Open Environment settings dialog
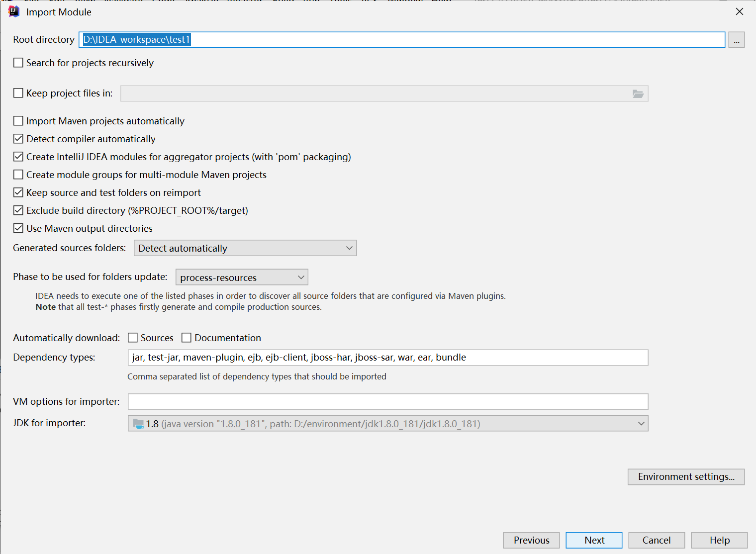The width and height of the screenshot is (756, 554). [x=686, y=477]
